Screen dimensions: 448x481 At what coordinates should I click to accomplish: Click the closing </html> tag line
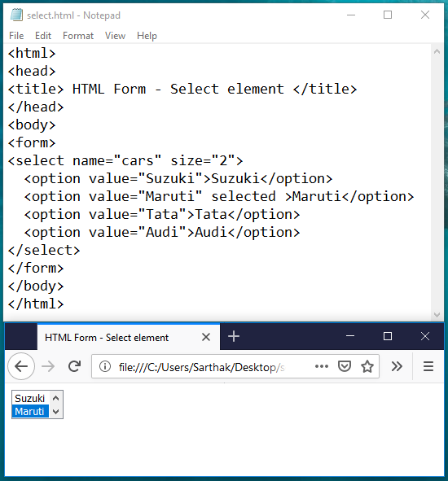pos(36,304)
